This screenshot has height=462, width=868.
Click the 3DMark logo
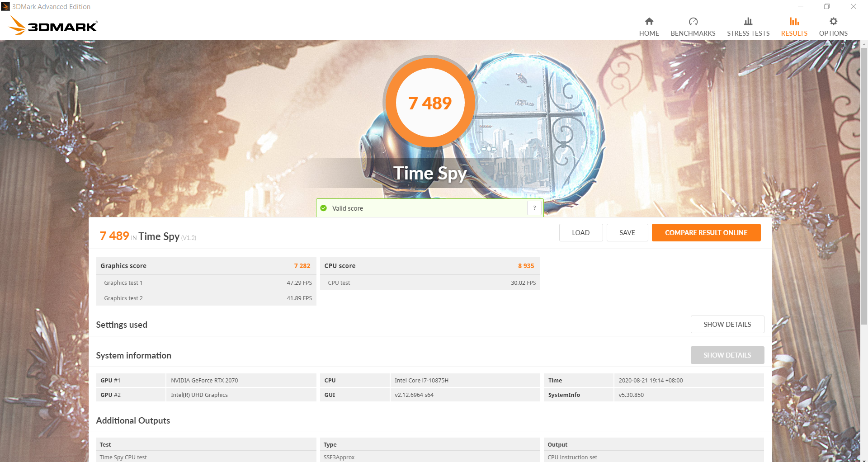(x=53, y=26)
